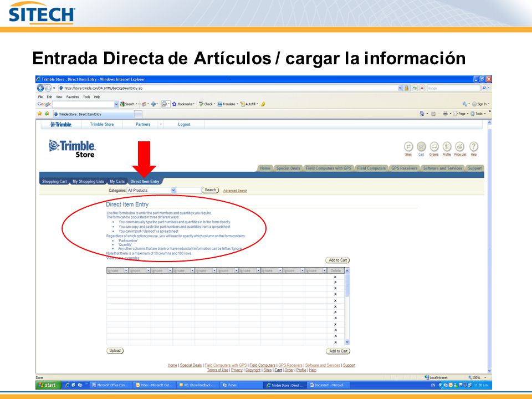532x399 pixels.
Task: Open the Favorites menu
Action: [x=73, y=96]
